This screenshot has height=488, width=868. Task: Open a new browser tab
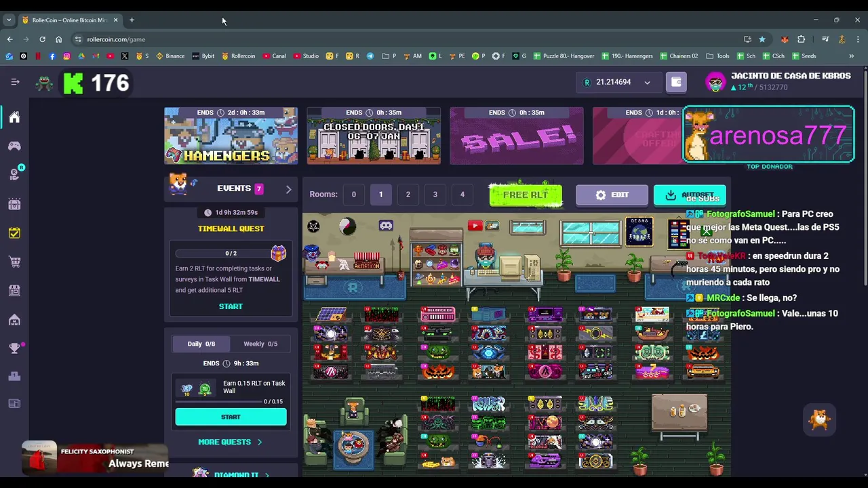pyautogui.click(x=132, y=20)
